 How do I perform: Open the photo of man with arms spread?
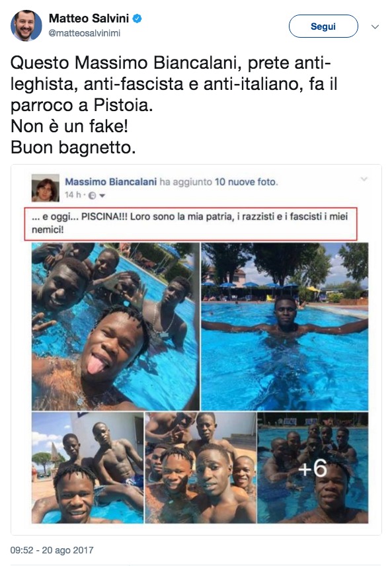(285, 327)
